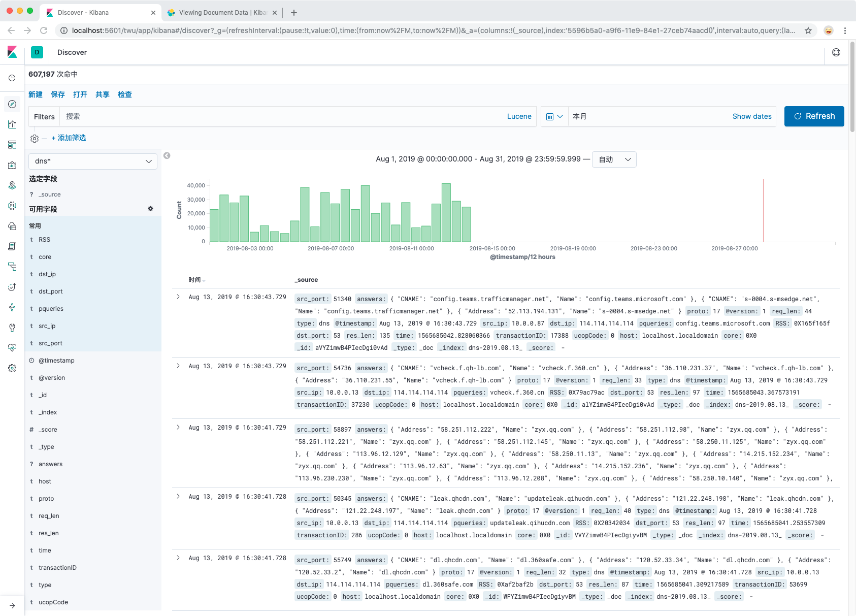Expand the side navigation arrow icon

[x=12, y=605]
